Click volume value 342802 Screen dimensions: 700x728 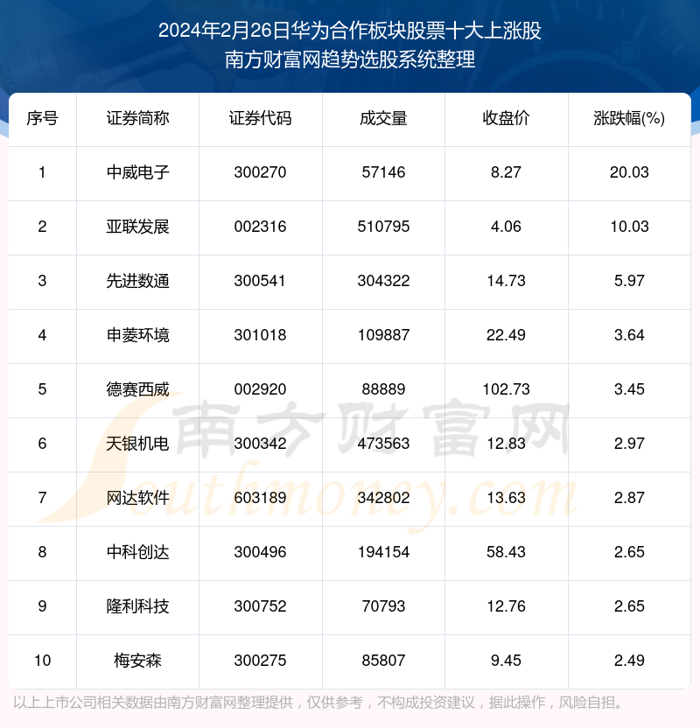coord(383,498)
